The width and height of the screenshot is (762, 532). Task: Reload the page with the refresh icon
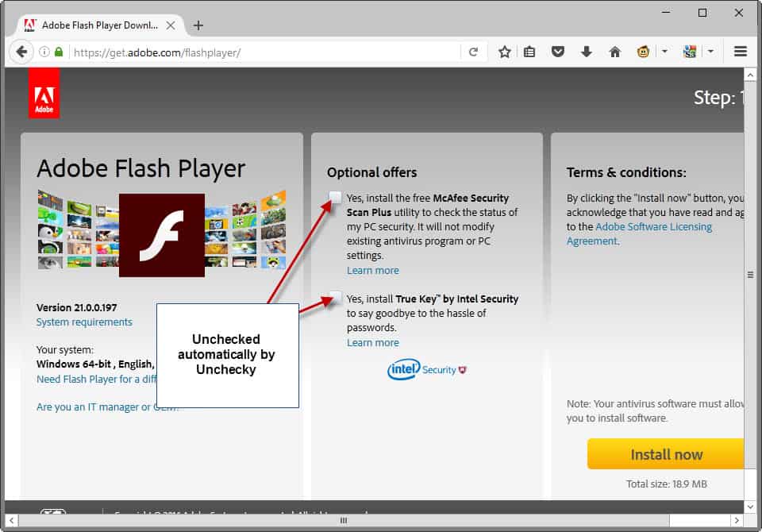(473, 52)
